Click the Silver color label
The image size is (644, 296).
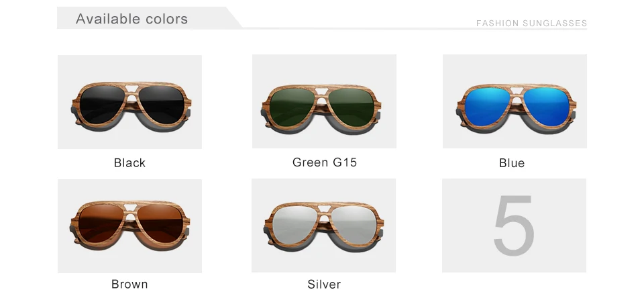[x=324, y=284]
